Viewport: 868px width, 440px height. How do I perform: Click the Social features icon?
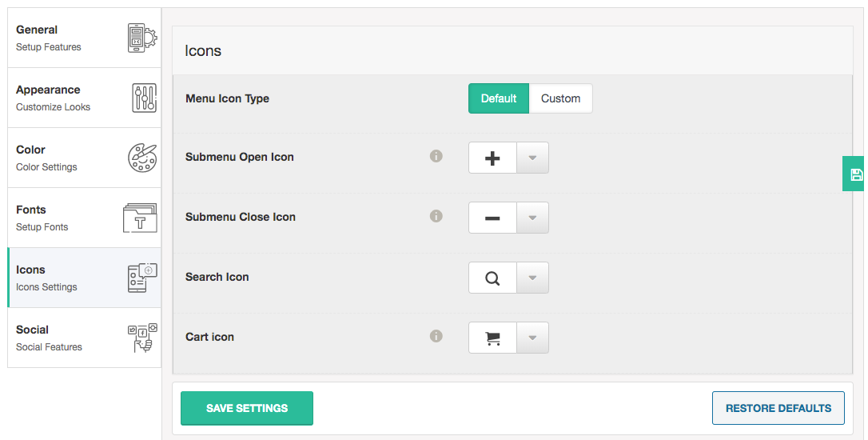click(x=143, y=338)
